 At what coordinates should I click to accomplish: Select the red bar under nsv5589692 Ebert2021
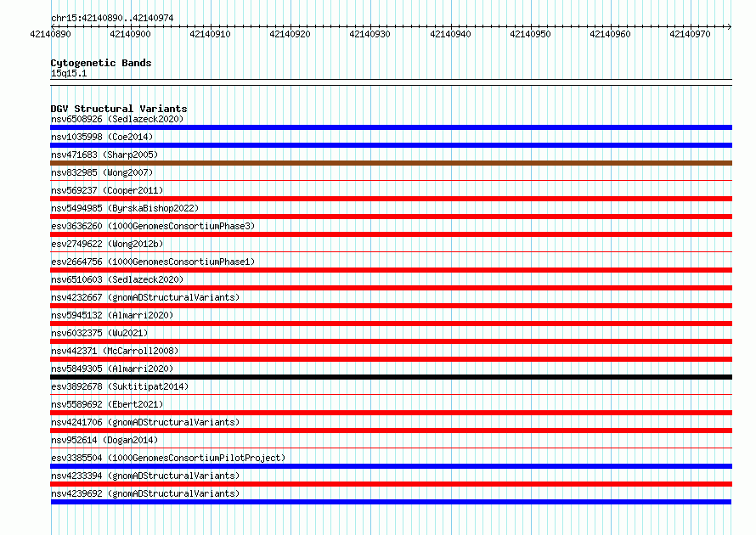[391, 413]
